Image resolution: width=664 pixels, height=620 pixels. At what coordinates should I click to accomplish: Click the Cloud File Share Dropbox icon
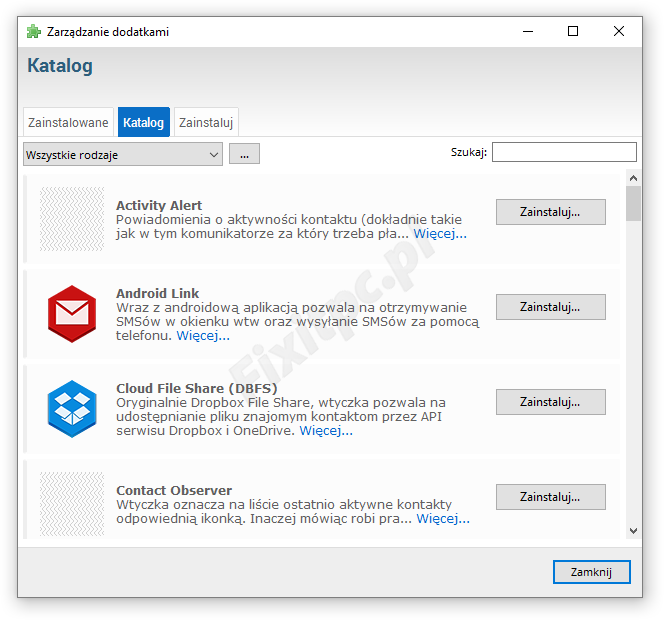point(72,409)
